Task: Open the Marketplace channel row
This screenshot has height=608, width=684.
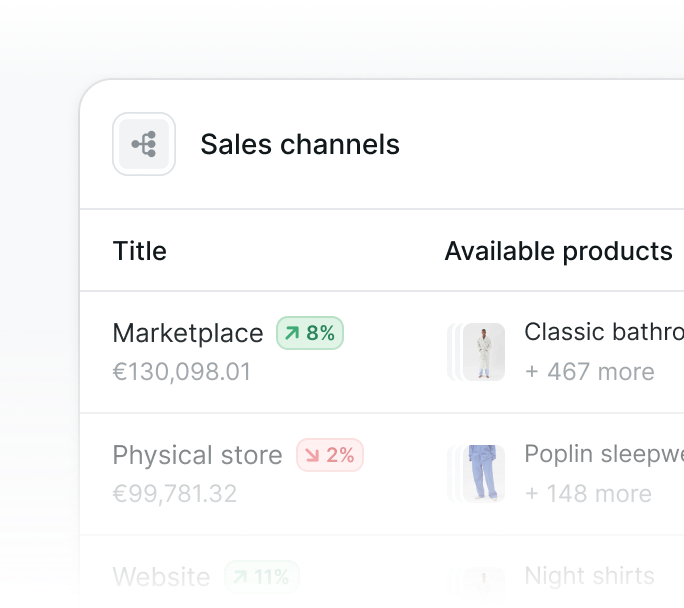Action: pos(382,352)
